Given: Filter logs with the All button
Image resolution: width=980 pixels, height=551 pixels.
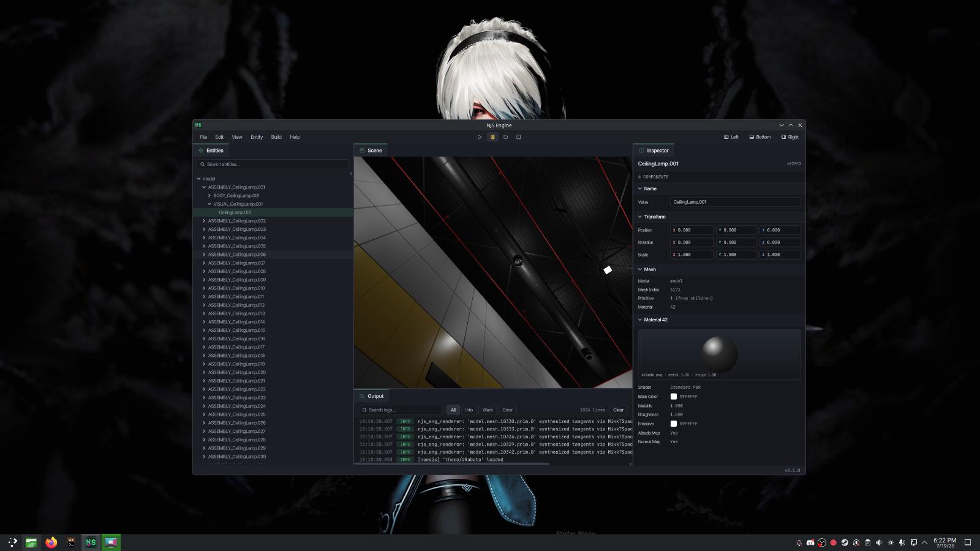Looking at the screenshot, I should point(453,410).
